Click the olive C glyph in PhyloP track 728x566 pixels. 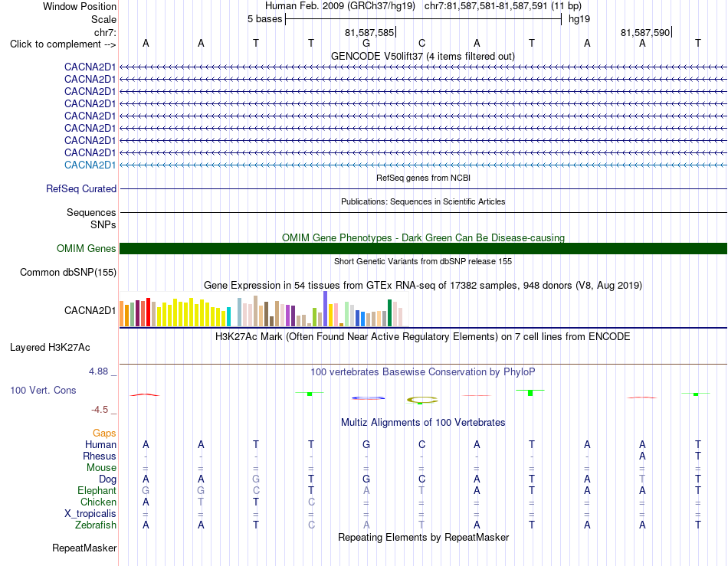[x=422, y=400]
